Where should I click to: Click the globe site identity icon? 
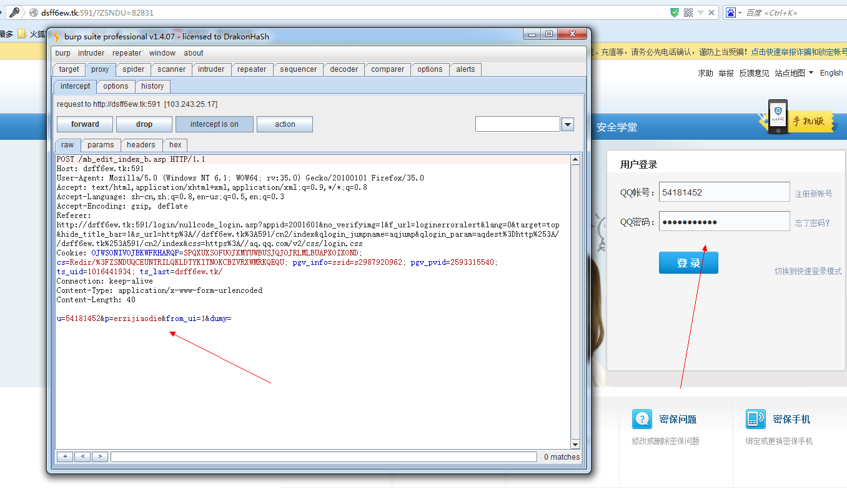point(34,12)
